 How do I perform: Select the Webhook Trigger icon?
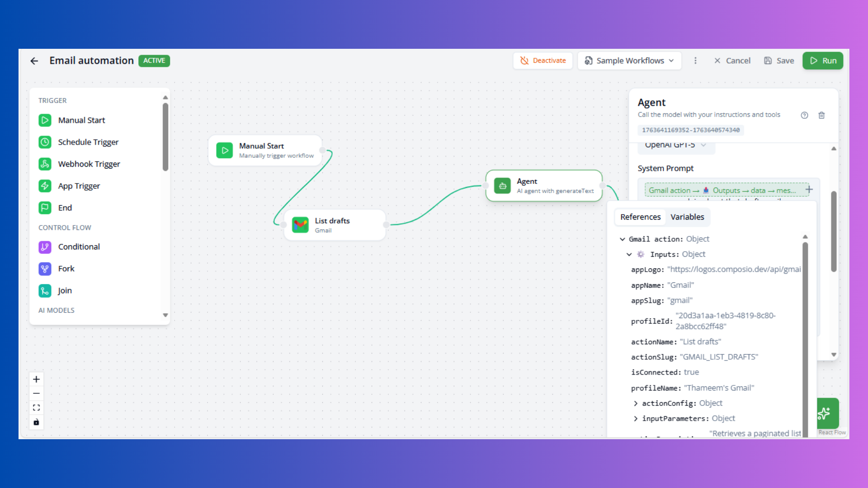[x=45, y=164]
